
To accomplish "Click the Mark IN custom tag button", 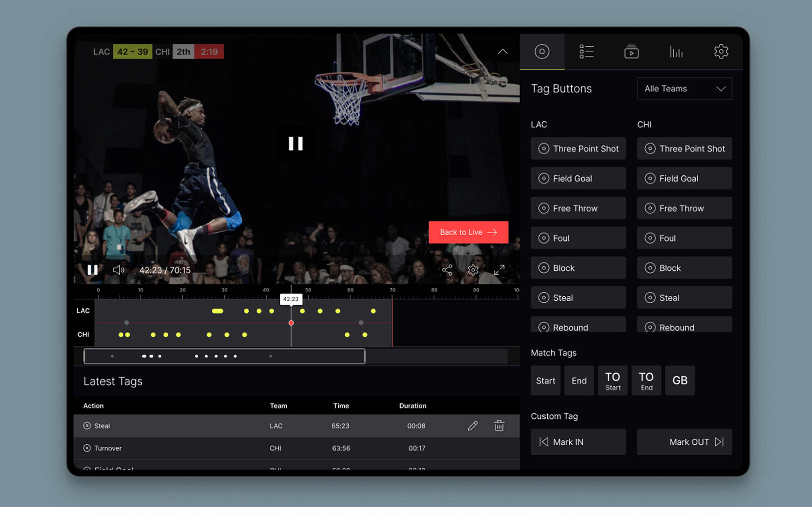I will click(x=578, y=442).
